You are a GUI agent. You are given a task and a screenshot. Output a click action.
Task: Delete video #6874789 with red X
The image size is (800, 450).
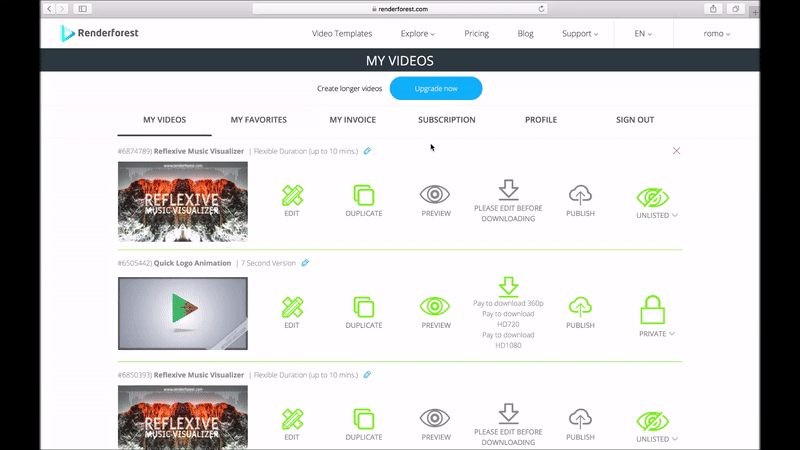[676, 151]
